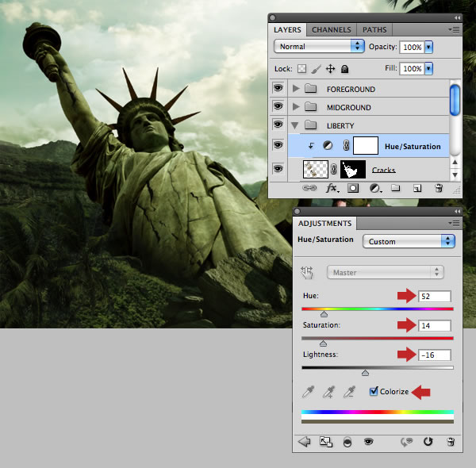Image resolution: width=476 pixels, height=468 pixels.
Task: Switch to PATHS tab
Action: pos(374,29)
